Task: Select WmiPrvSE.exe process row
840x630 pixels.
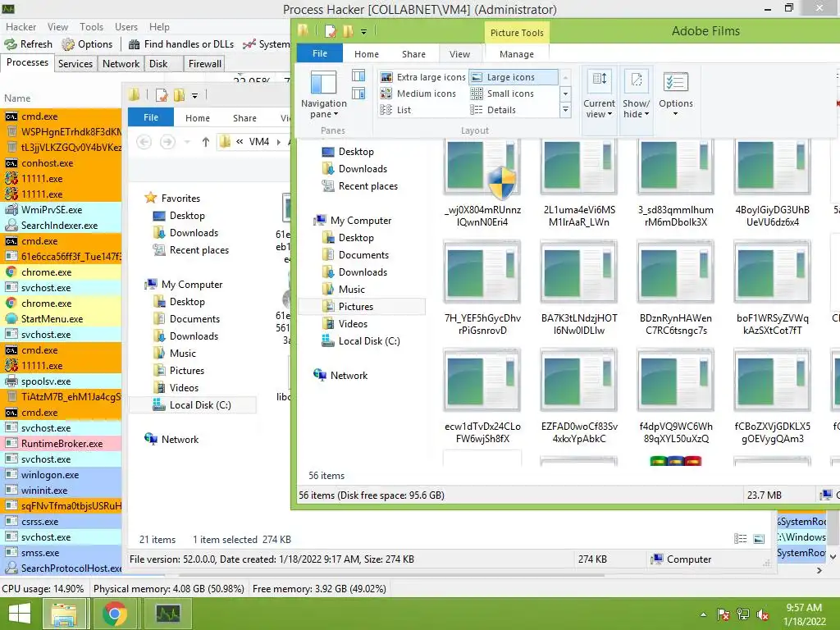Action: pyautogui.click(x=61, y=210)
